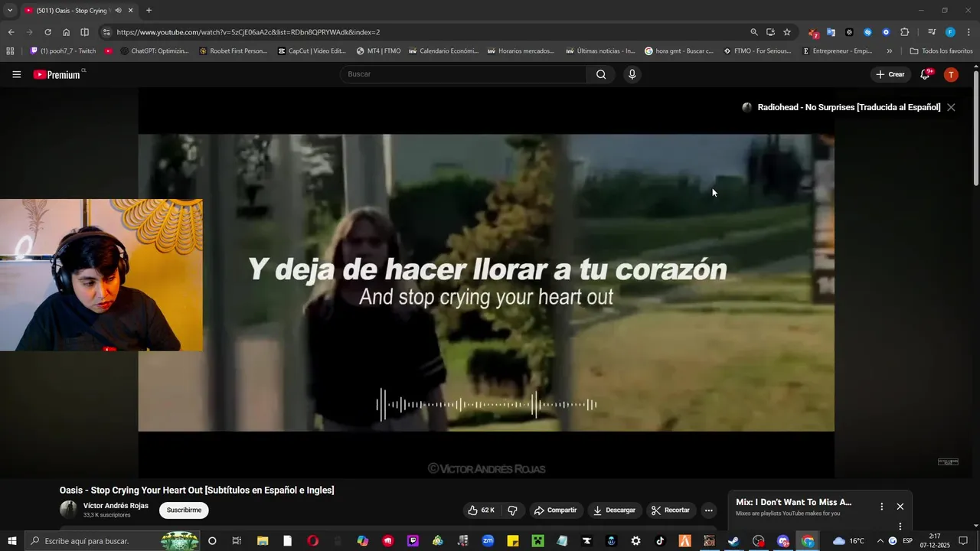
Task: Expand the tab search dropdown
Action: click(10, 11)
